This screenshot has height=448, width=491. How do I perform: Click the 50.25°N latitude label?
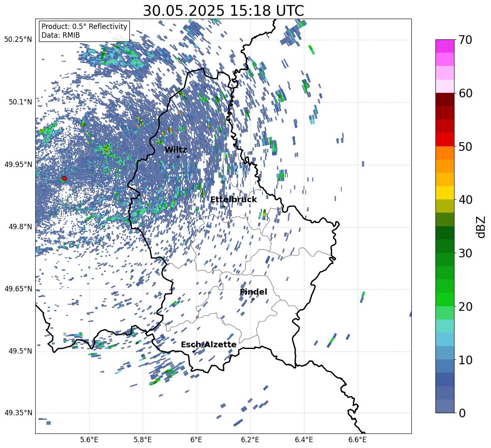click(x=18, y=40)
